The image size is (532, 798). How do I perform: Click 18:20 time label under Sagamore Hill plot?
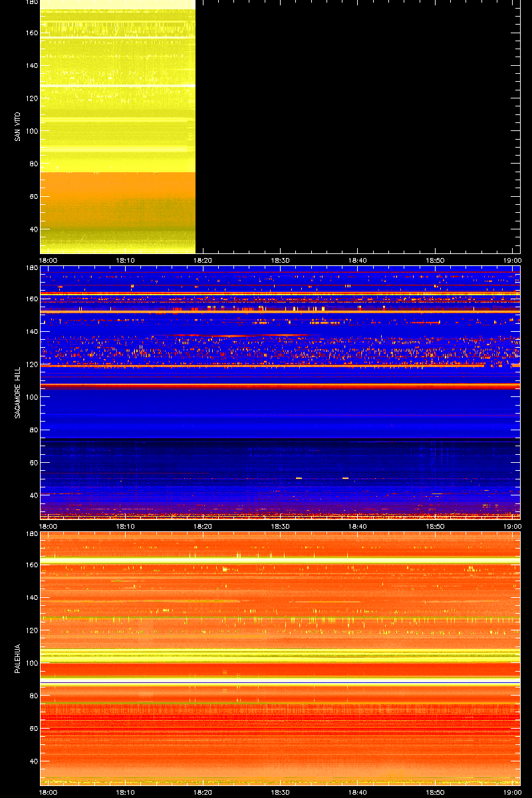click(x=203, y=526)
